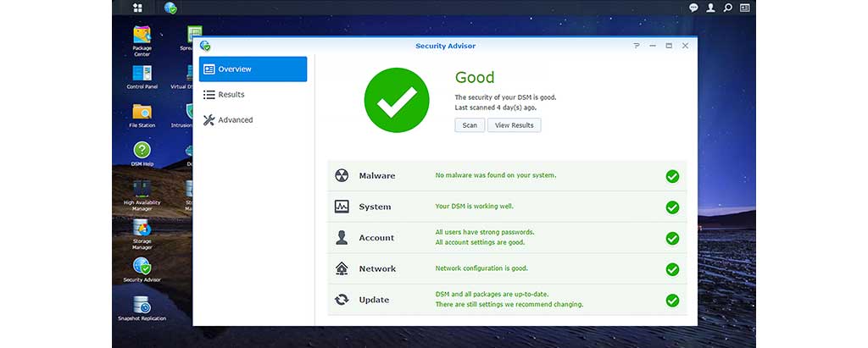Click the green check status for System
The height and width of the screenshot is (348, 868).
coord(672,207)
